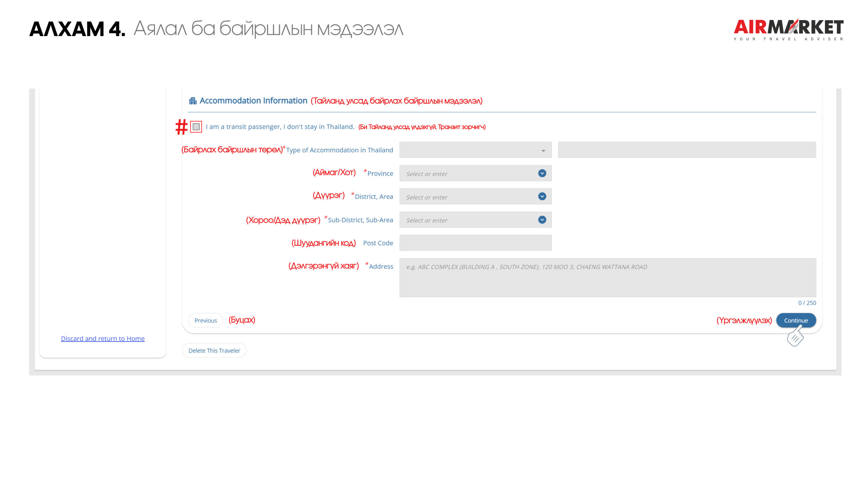The width and height of the screenshot is (868, 489).
Task: Click the Post Code input field
Action: tap(475, 243)
